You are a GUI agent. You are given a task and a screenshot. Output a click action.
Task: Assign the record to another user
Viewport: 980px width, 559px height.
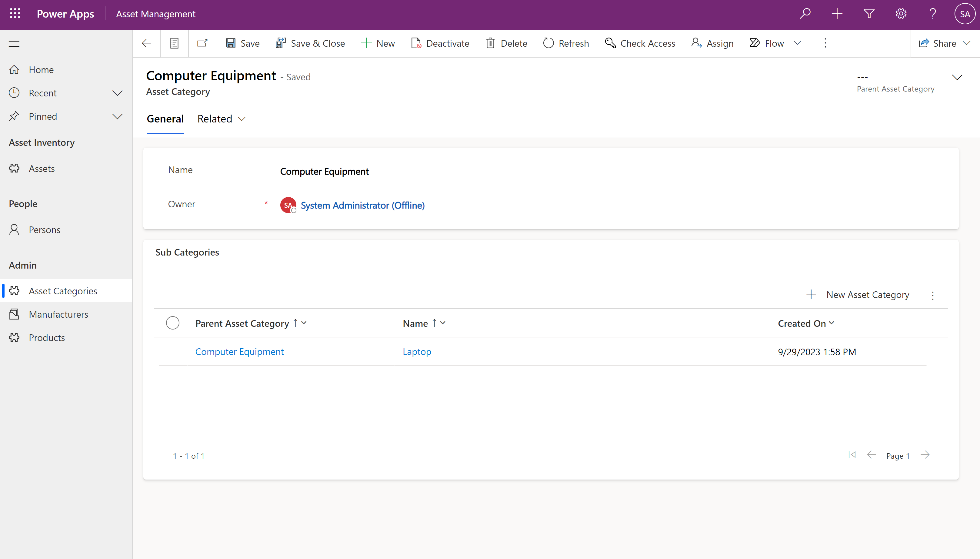712,43
